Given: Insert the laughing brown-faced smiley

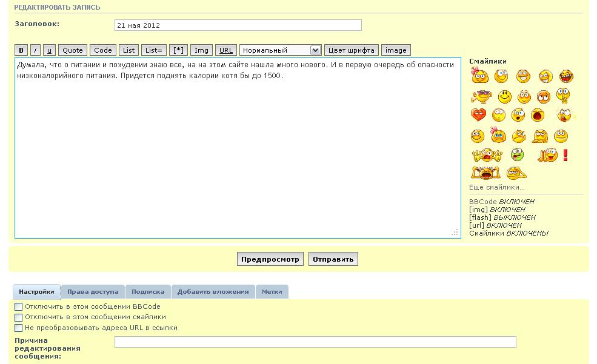Looking at the screenshot, I should (566, 76).
